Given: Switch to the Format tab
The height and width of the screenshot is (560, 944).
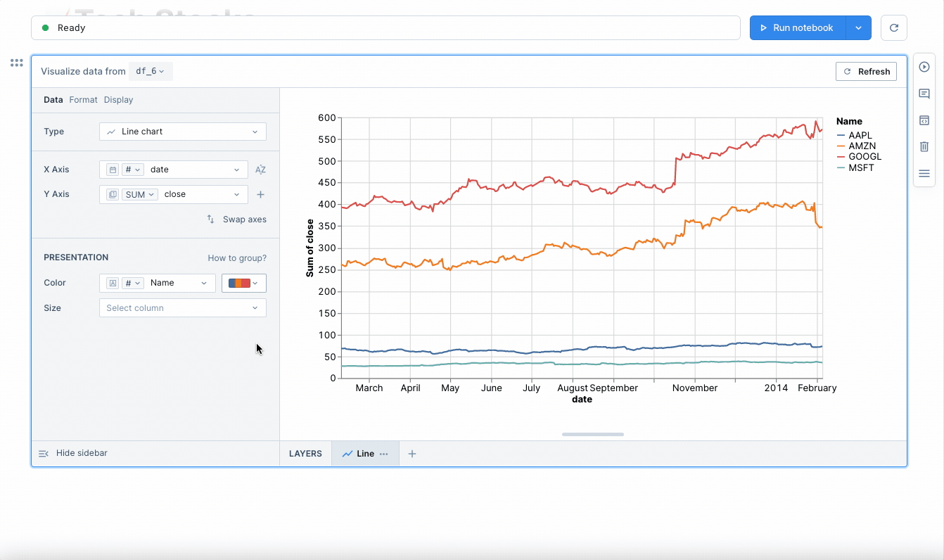Looking at the screenshot, I should tap(83, 100).
